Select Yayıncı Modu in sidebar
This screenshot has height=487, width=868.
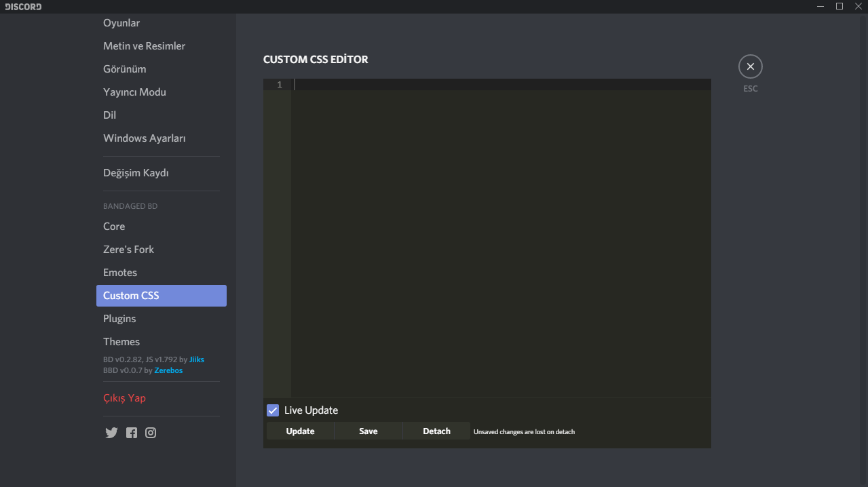(x=162, y=92)
